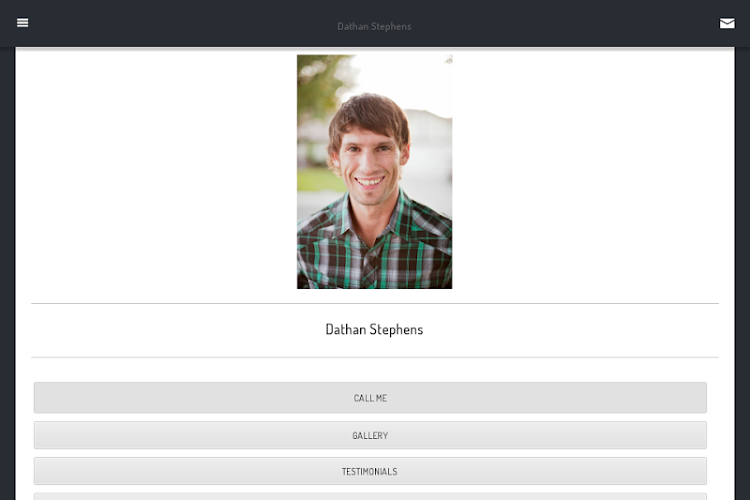The height and width of the screenshot is (500, 750).
Task: Tap the CALL ME button
Action: tap(370, 398)
